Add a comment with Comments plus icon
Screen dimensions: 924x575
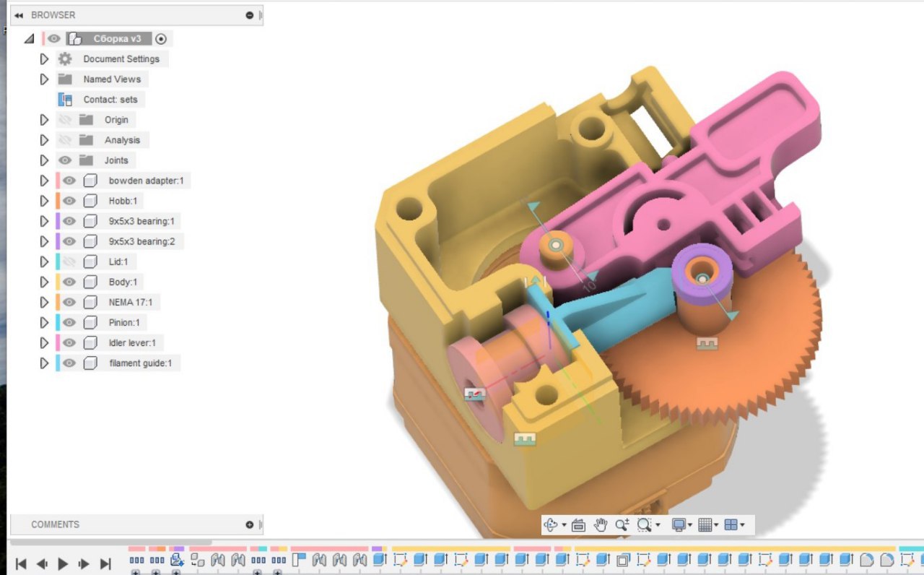[x=250, y=524]
